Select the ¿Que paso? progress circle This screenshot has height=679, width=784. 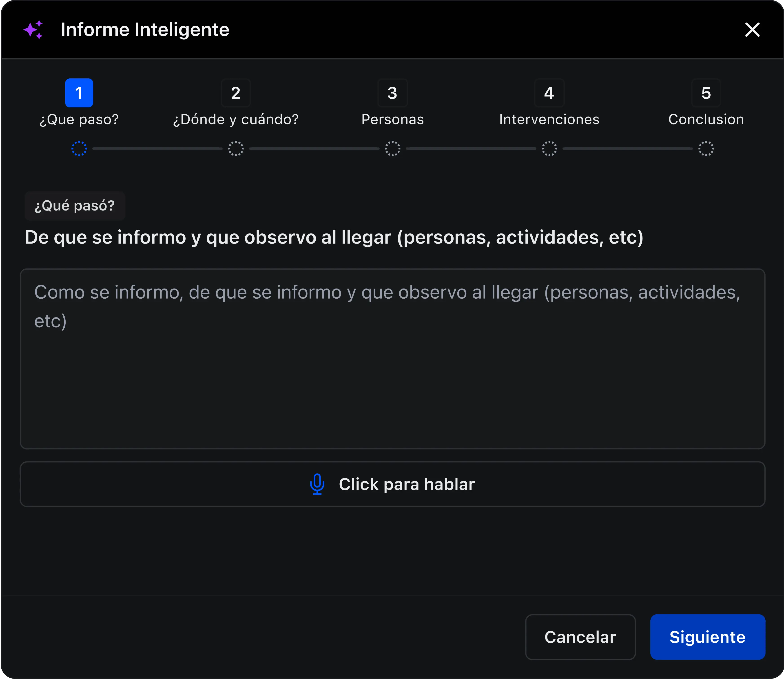(79, 149)
